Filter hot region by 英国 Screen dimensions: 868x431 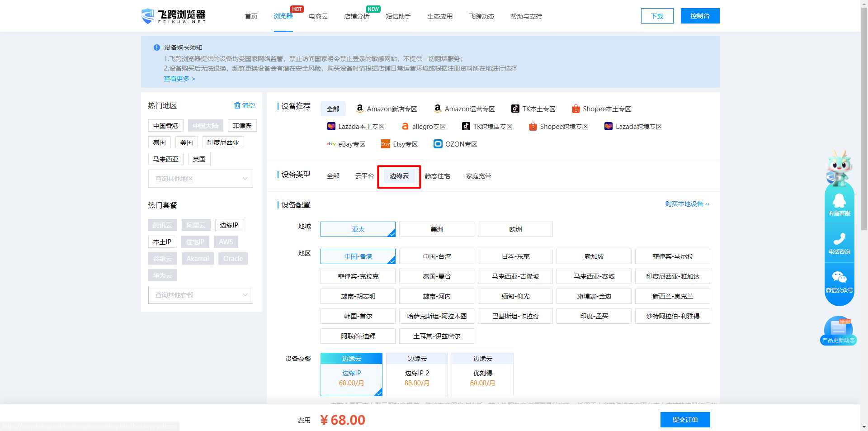(199, 159)
